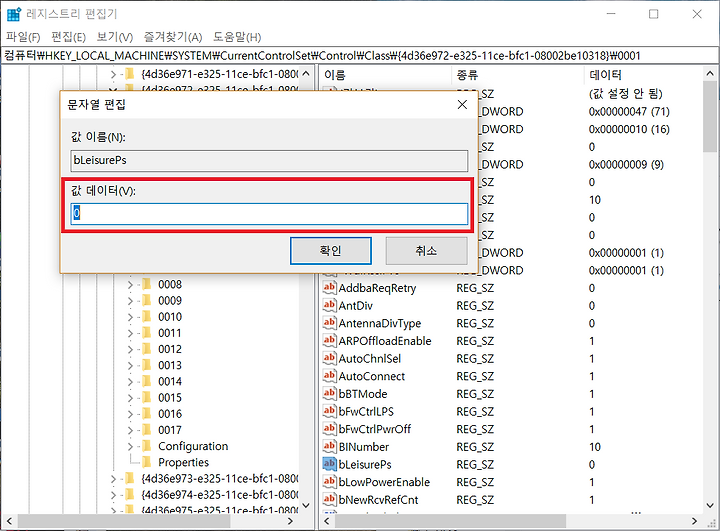
Task: Click the string icon beside bLowPowerEnable
Action: [329, 482]
